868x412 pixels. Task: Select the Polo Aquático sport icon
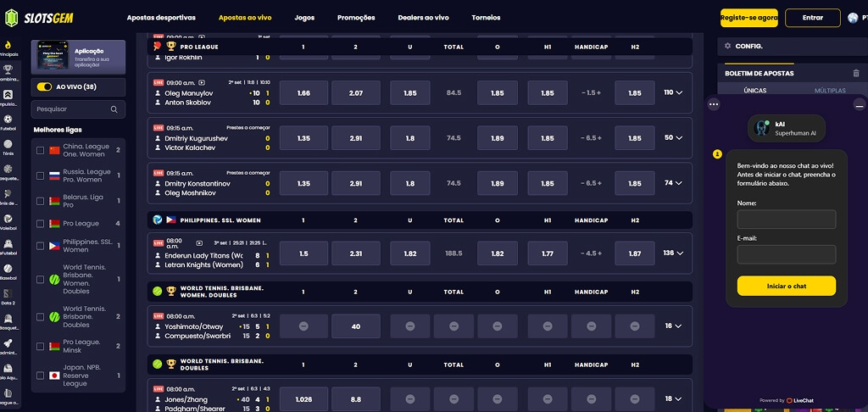click(8, 368)
